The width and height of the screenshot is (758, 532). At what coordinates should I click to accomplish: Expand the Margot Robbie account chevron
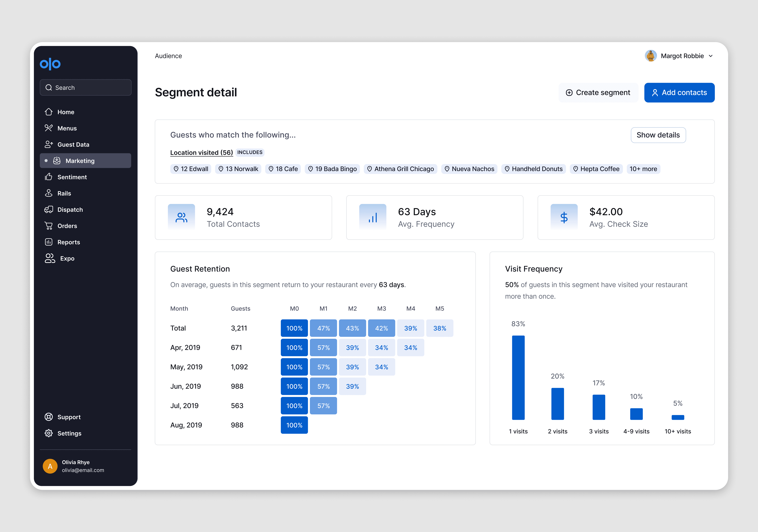(711, 56)
